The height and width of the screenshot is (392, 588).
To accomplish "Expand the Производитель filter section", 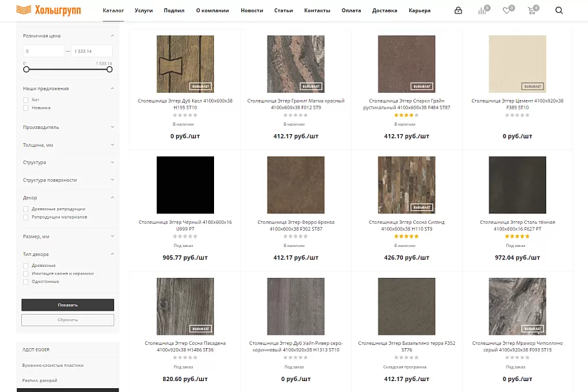I will click(68, 127).
